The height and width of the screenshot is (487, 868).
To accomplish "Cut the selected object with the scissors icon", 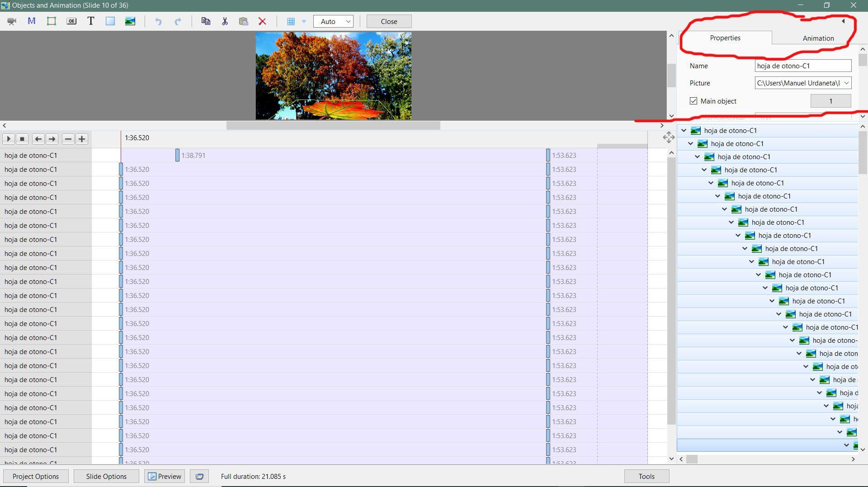I will [225, 21].
